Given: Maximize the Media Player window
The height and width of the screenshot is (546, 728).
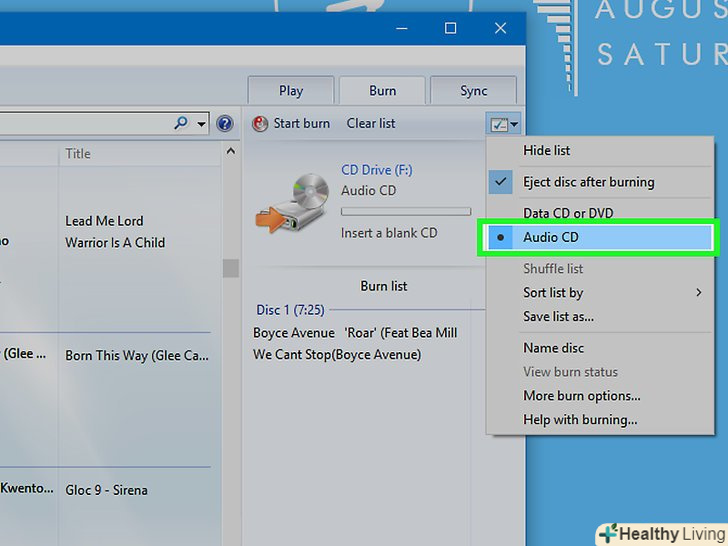Looking at the screenshot, I should [450, 28].
